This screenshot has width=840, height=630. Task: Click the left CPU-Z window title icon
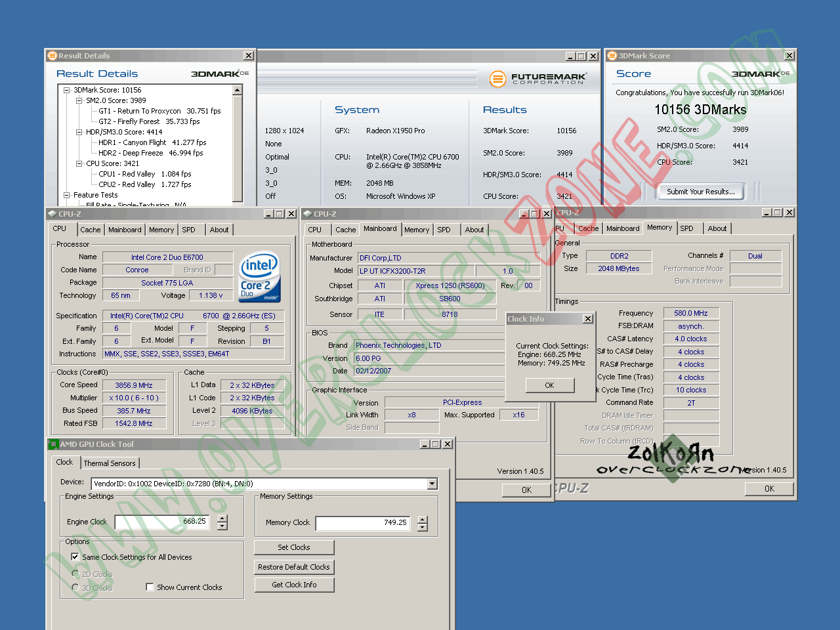coord(52,214)
